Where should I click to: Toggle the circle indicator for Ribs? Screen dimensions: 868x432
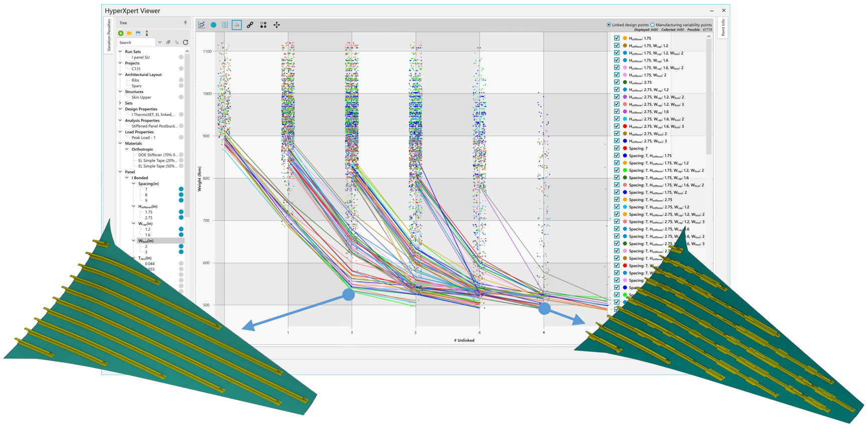[x=181, y=80]
